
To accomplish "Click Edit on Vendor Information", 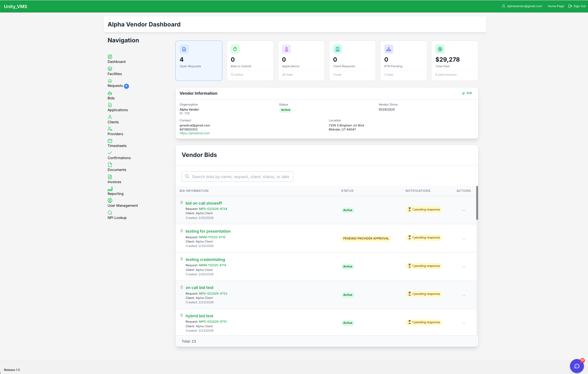I will [467, 93].
